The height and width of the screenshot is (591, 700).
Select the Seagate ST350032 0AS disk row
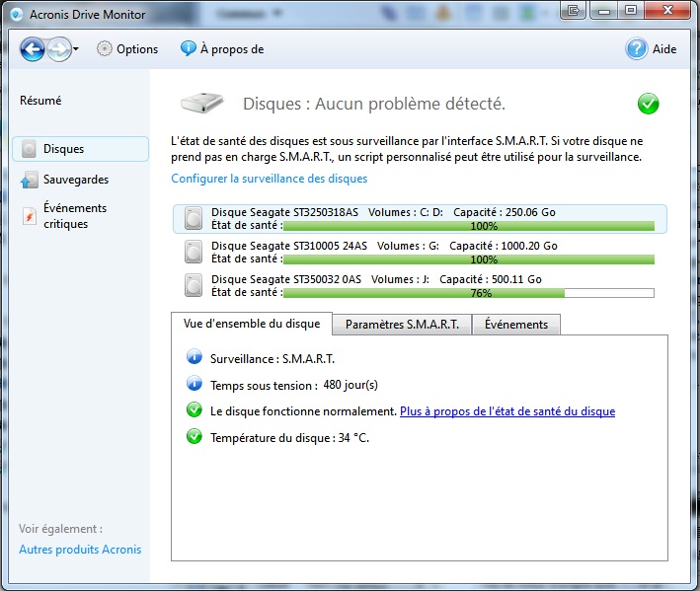click(x=420, y=286)
